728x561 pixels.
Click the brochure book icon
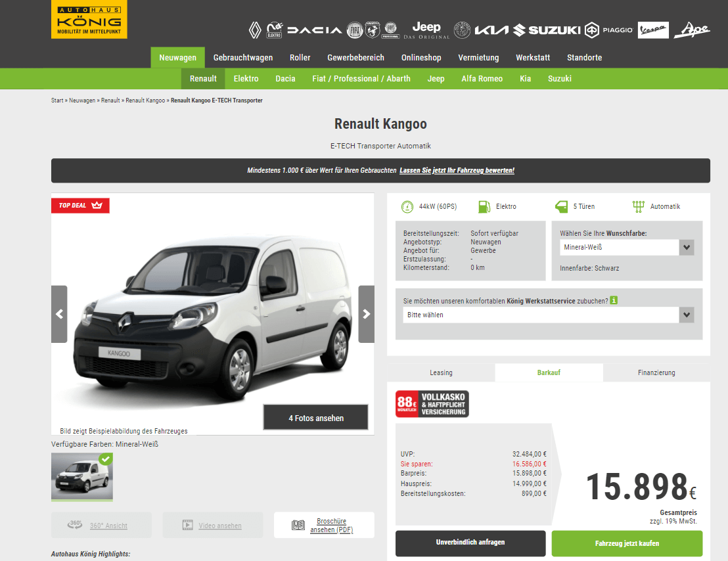point(298,526)
